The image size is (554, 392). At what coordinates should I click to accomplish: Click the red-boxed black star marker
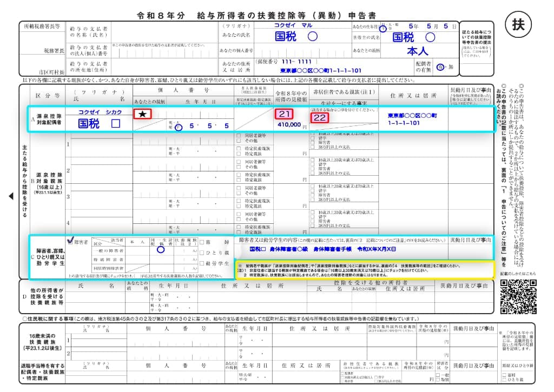click(x=143, y=114)
